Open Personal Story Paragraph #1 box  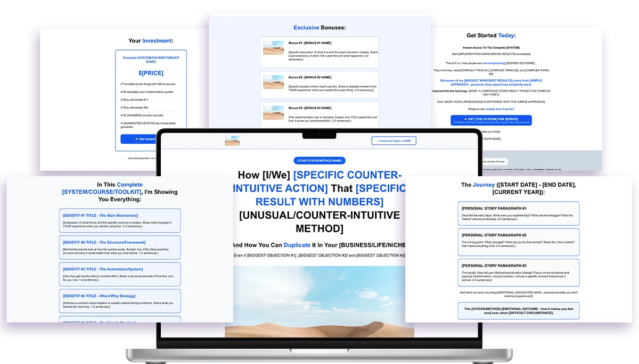coord(518,214)
